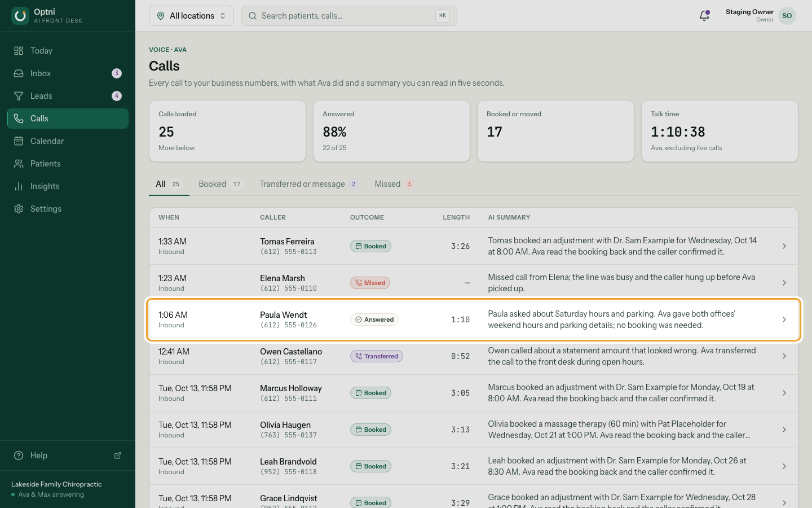The width and height of the screenshot is (812, 508).
Task: Click the Settings gear icon
Action: pyautogui.click(x=19, y=209)
